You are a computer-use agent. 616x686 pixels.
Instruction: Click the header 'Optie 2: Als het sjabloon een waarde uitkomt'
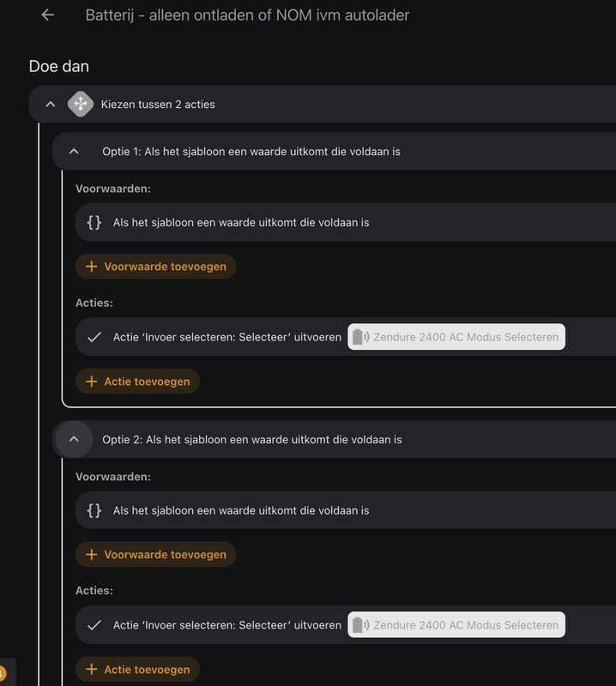pyautogui.click(x=251, y=439)
